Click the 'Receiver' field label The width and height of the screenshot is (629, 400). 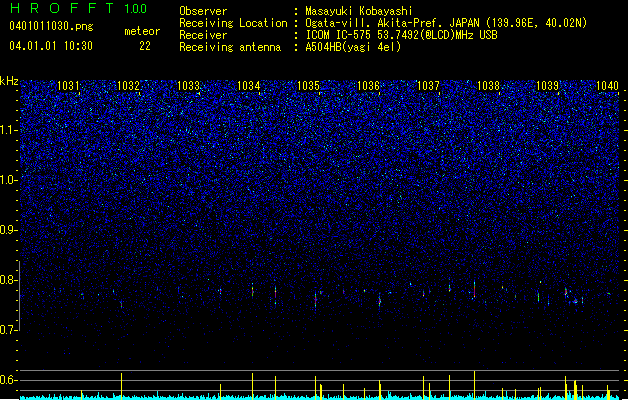coord(203,35)
